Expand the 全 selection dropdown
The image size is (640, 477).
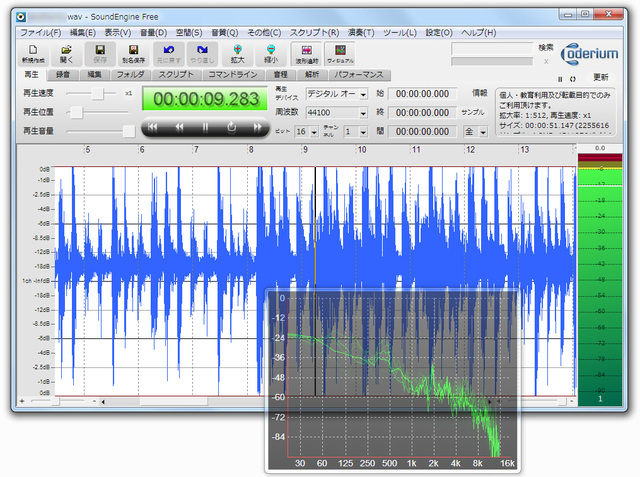click(x=483, y=132)
